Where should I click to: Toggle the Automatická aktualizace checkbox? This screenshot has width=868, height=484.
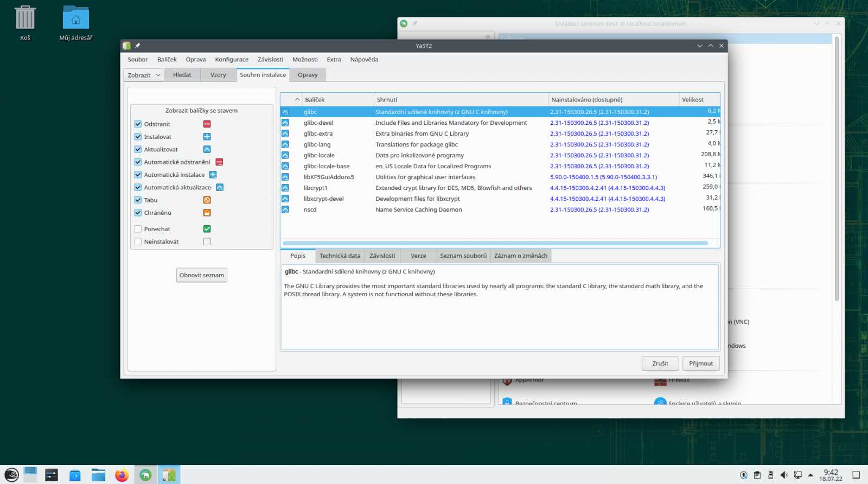click(138, 187)
